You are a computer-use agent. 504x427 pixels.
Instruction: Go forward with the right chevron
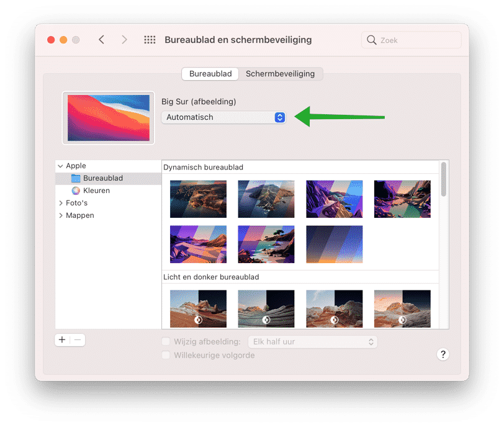point(124,40)
